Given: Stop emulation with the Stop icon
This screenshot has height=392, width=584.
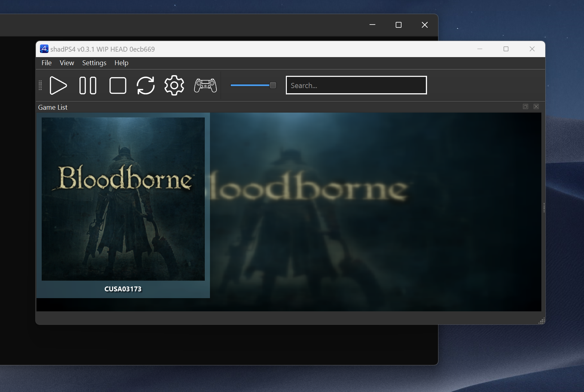Looking at the screenshot, I should (118, 85).
